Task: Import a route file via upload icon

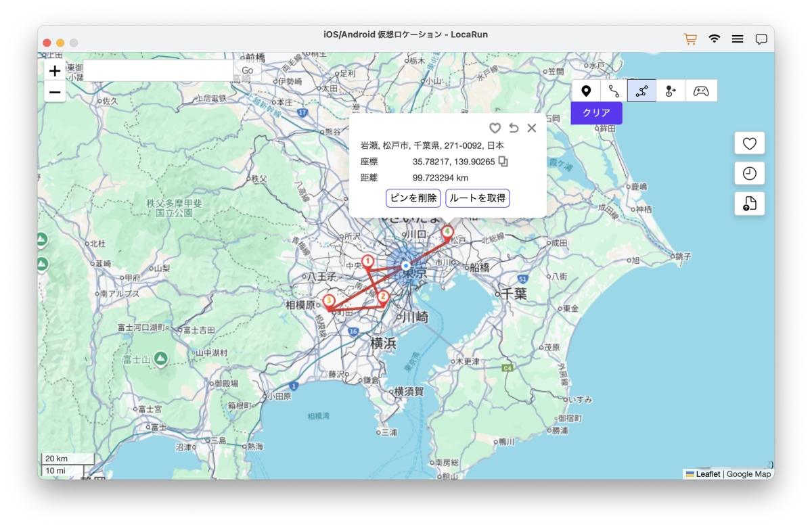Action: click(750, 204)
